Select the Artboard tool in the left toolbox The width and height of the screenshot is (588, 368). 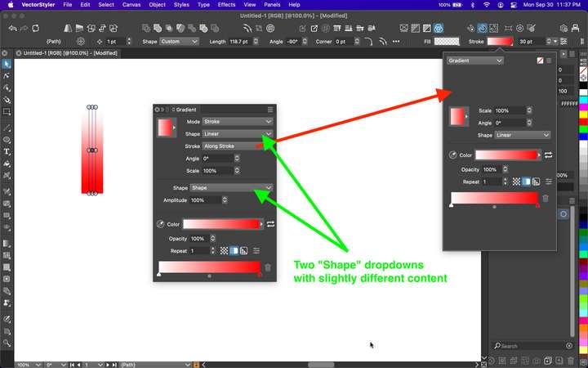coord(7,111)
